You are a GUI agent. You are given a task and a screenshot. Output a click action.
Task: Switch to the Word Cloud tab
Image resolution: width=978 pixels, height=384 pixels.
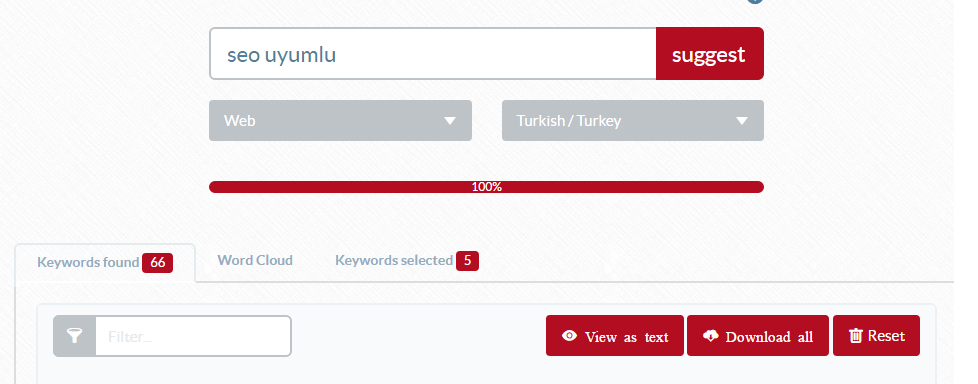255,261
